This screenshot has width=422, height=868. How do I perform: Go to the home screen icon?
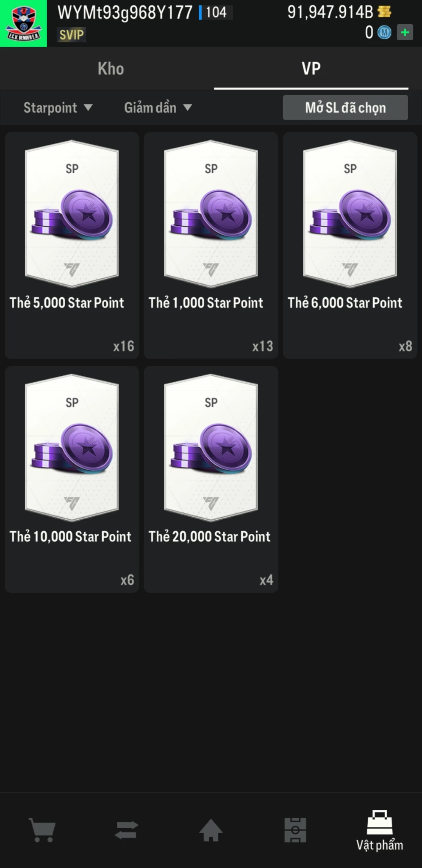click(211, 830)
